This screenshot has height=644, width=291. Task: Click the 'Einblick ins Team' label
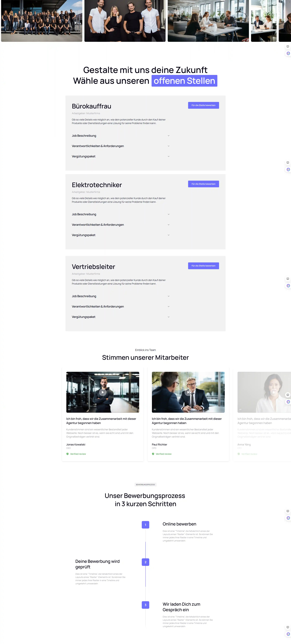click(x=145, y=350)
